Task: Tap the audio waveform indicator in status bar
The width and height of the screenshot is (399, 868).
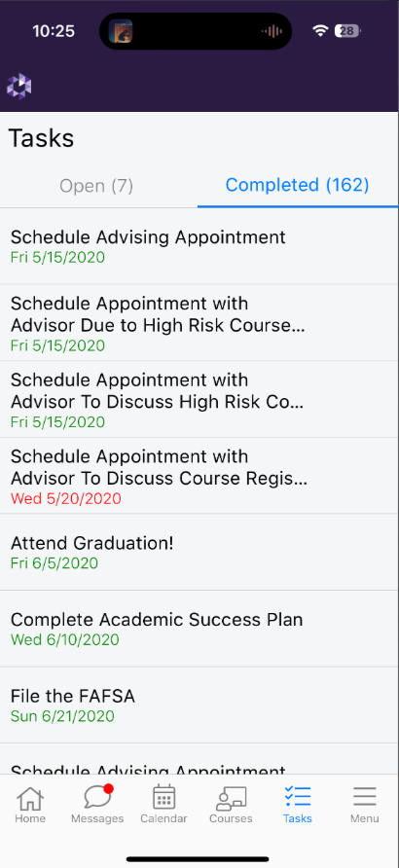Action: point(272,31)
